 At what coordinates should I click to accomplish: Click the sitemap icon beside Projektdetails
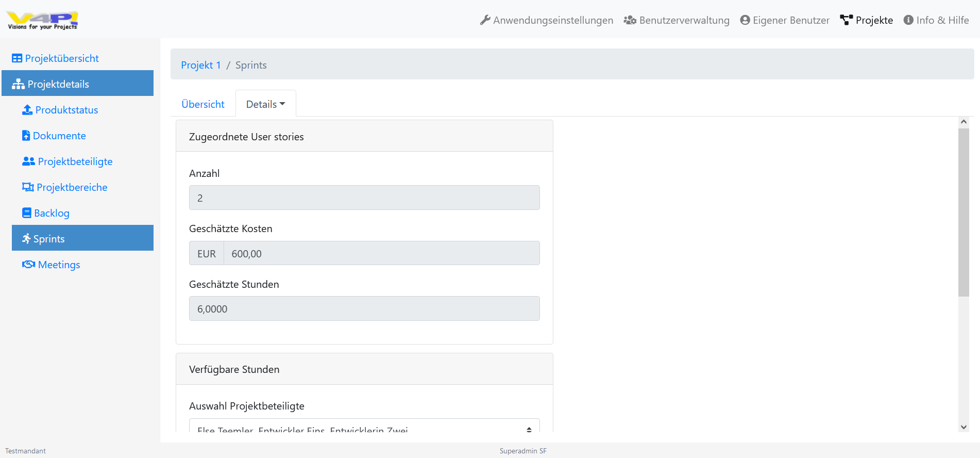click(19, 84)
